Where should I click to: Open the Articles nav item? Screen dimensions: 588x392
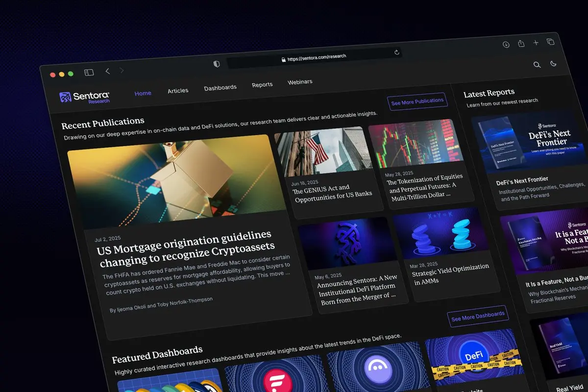(178, 91)
